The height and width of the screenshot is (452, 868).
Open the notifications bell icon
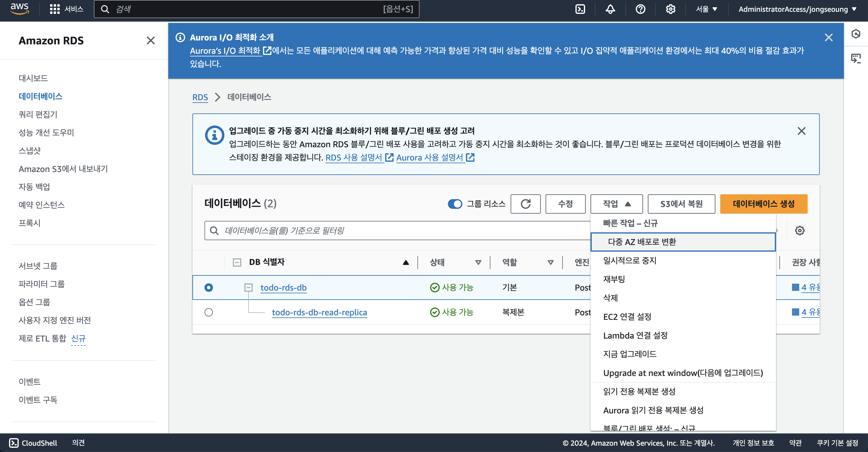point(610,9)
